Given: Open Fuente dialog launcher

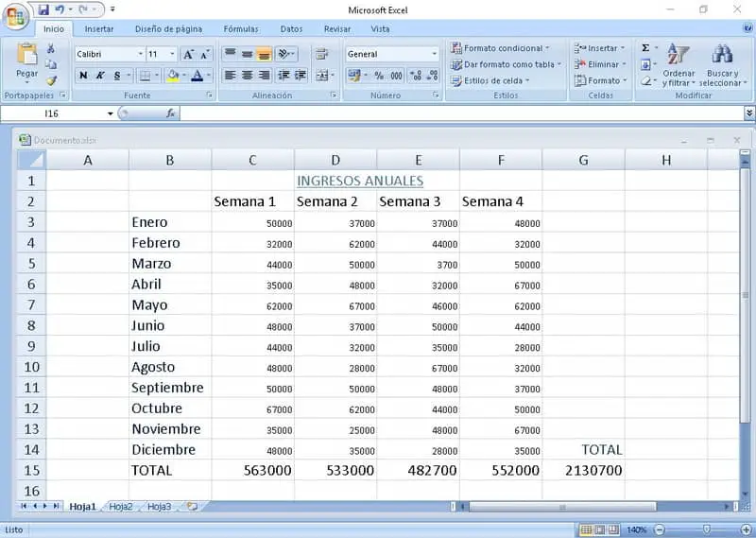Looking at the screenshot, I should point(210,95).
